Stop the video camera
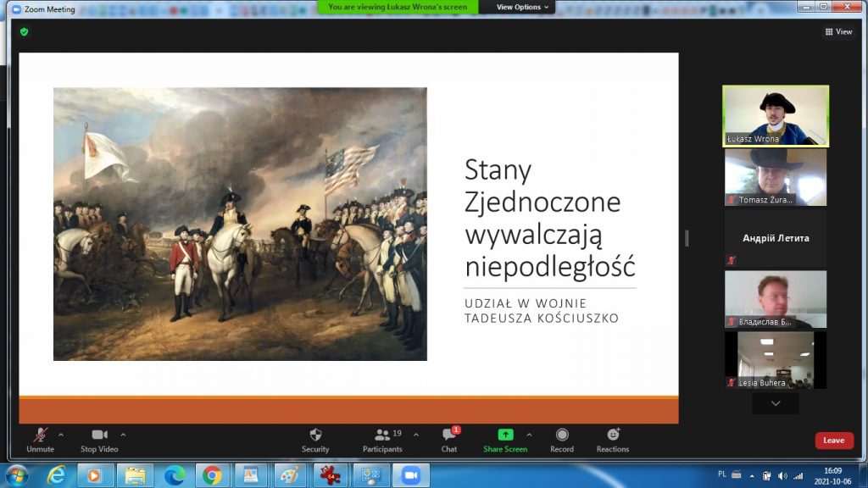Screen dimensions: 868x488 point(99,439)
